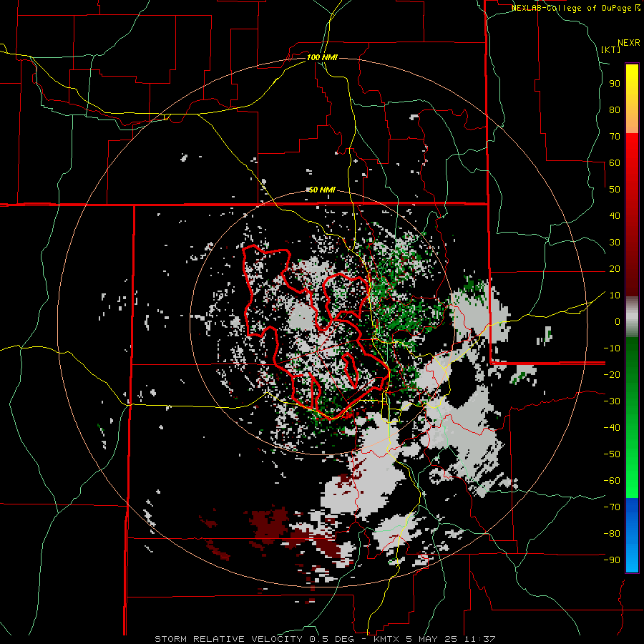The height and width of the screenshot is (644, 644).
Task: Click the positive 40 scale value
Action: 615,216
